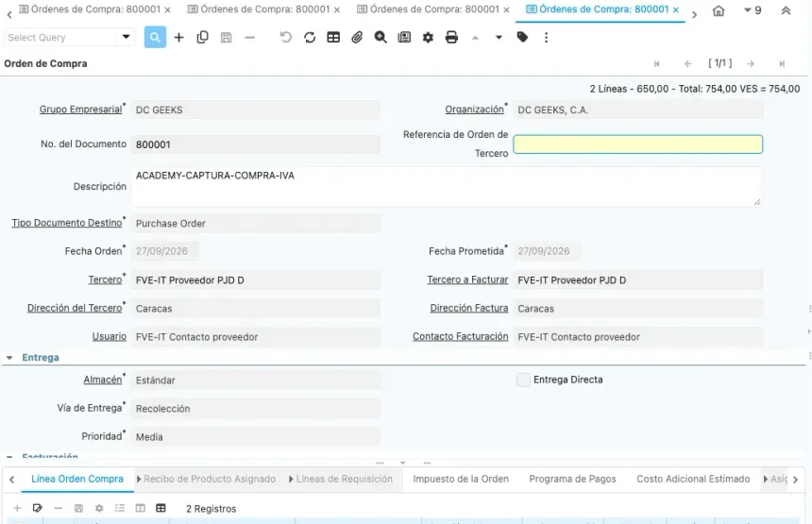
Task: Click the detail toolbar Quick Form list icon
Action: [x=120, y=508]
